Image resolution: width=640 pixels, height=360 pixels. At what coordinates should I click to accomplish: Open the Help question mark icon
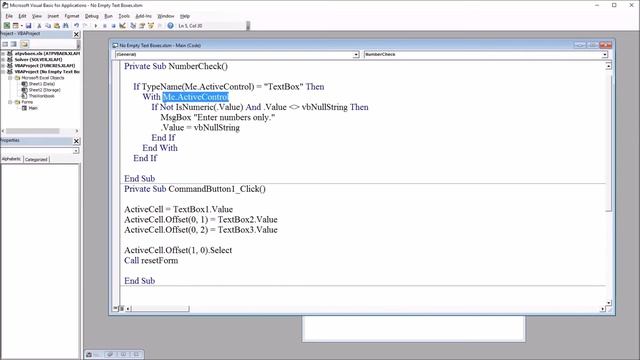pyautogui.click(x=170, y=26)
